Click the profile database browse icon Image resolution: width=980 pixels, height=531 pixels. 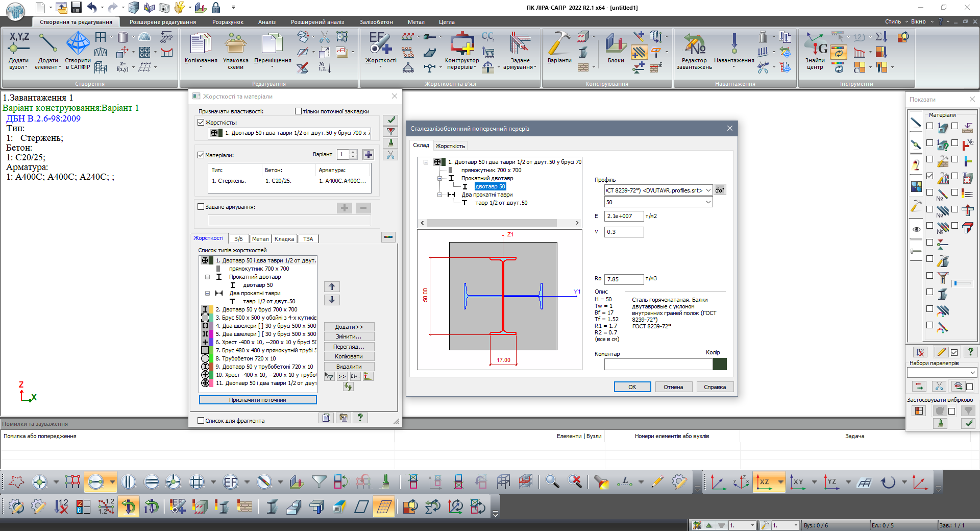coord(720,190)
